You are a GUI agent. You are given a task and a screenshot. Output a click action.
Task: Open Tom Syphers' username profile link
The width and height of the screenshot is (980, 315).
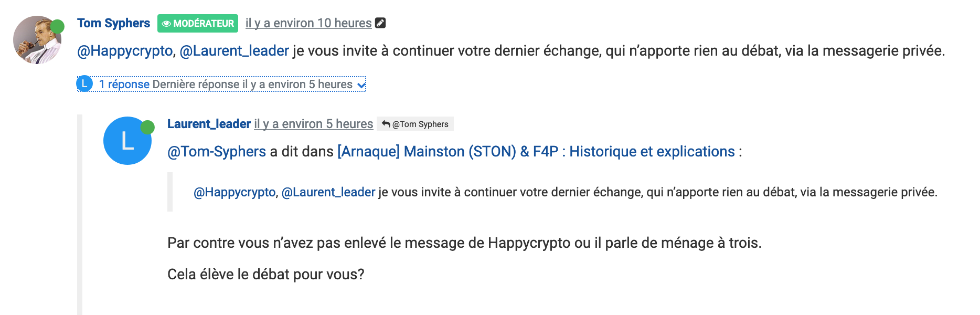coord(113,23)
